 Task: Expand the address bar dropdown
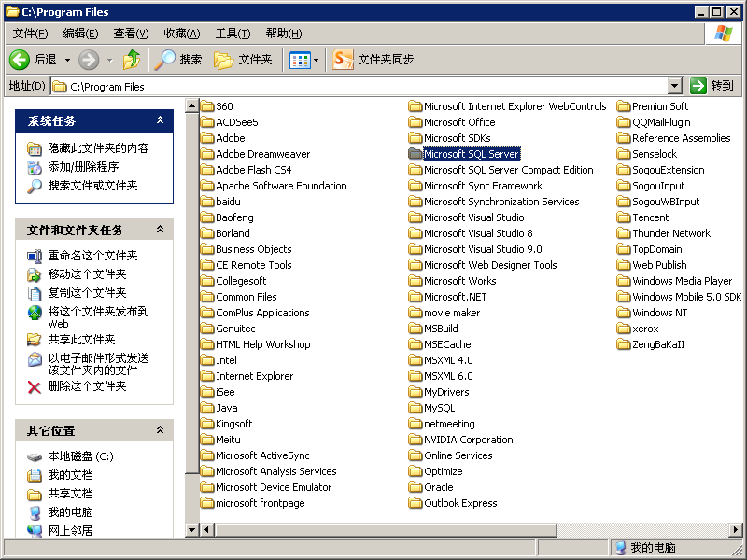point(674,86)
